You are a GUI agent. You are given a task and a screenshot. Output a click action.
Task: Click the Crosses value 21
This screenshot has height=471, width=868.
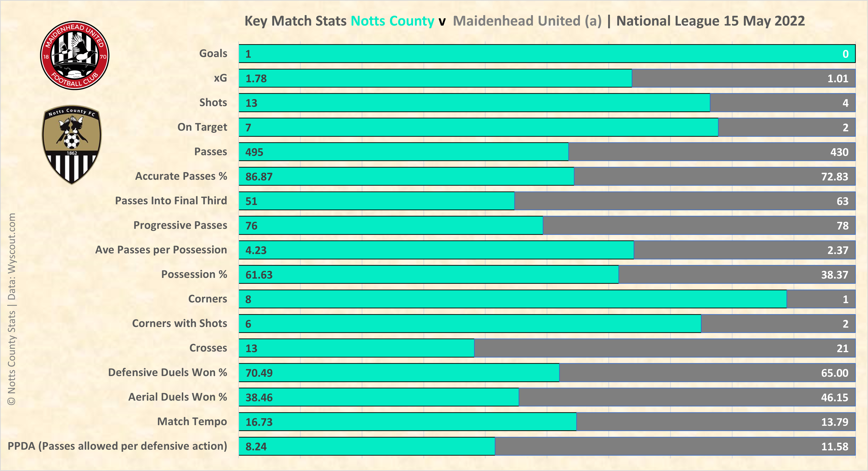pyautogui.click(x=842, y=348)
